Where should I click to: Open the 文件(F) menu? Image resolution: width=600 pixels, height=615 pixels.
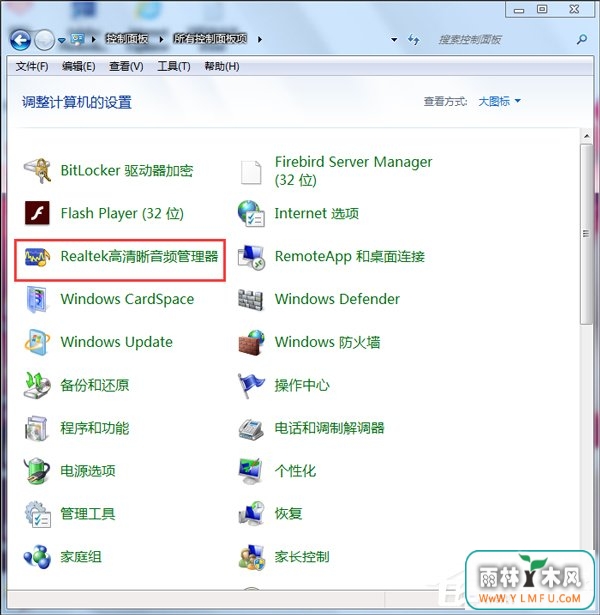pyautogui.click(x=32, y=66)
